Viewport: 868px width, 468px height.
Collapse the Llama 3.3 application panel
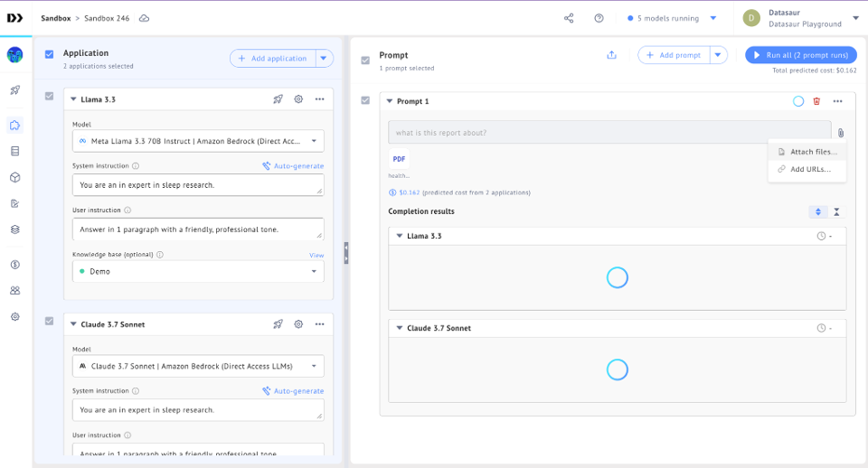click(x=73, y=99)
